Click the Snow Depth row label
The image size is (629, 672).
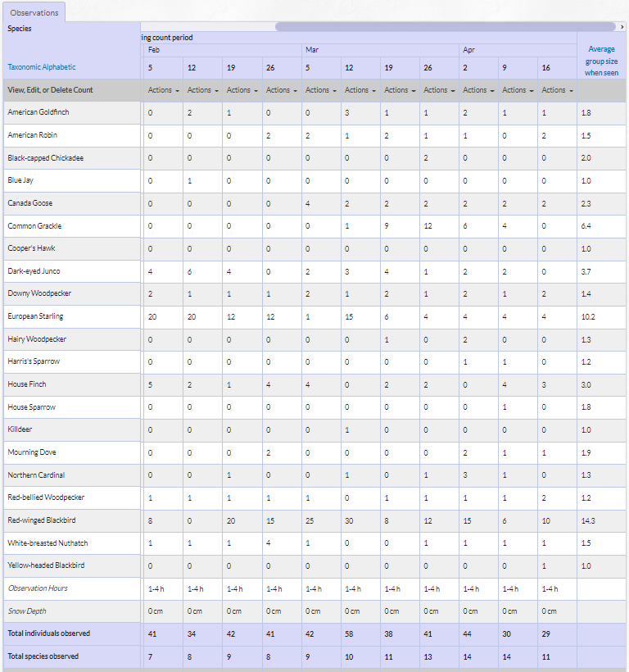(27, 611)
